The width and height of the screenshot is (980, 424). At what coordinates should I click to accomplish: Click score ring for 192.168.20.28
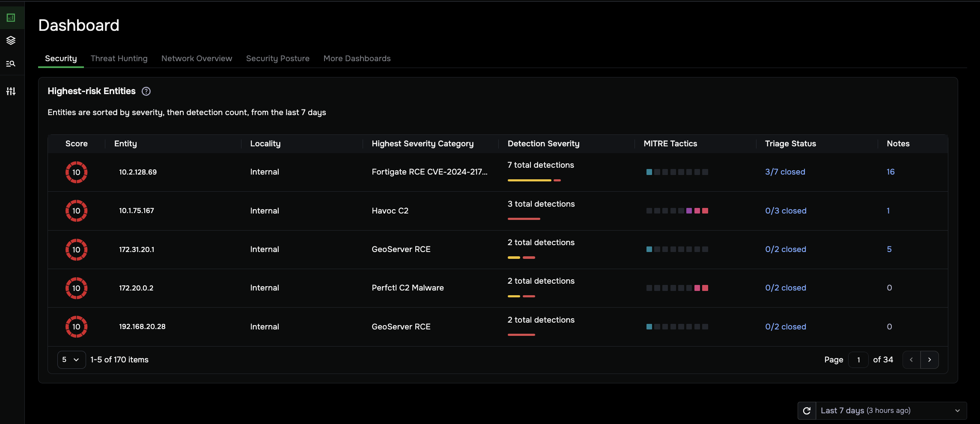click(76, 326)
